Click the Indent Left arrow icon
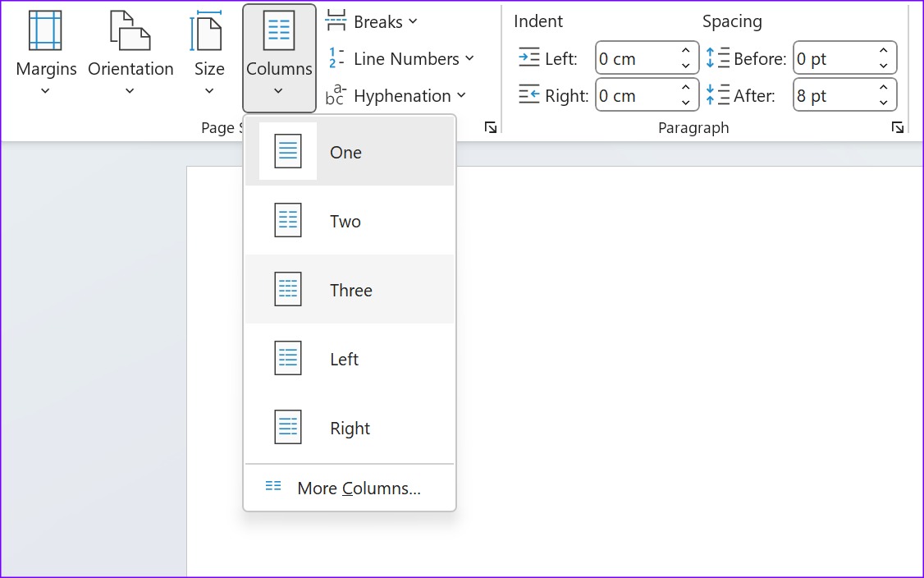 528,57
